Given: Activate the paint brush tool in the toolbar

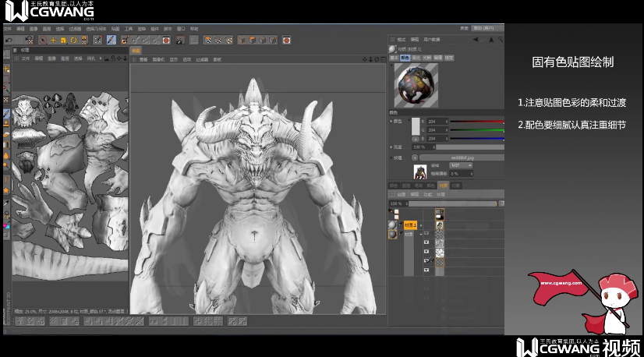Looking at the screenshot, I should click(x=111, y=40).
